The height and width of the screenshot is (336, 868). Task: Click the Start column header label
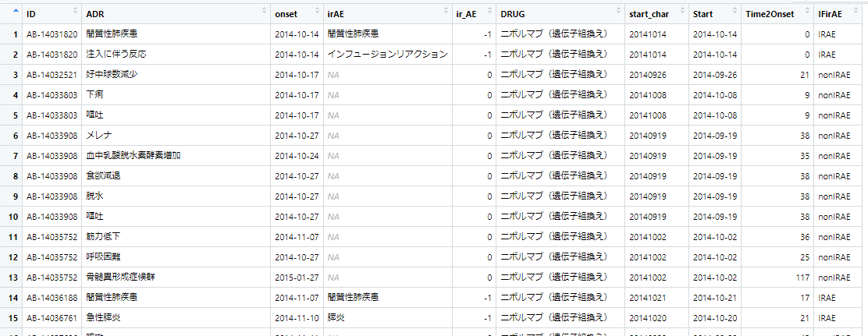pos(703,14)
